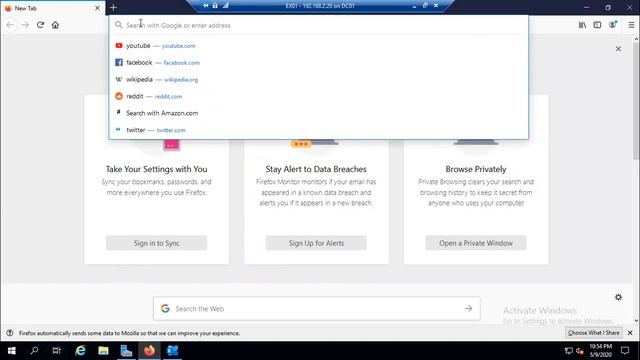This screenshot has height=360, width=640.
Task: Open Windows taskbar search
Action: point(34,351)
